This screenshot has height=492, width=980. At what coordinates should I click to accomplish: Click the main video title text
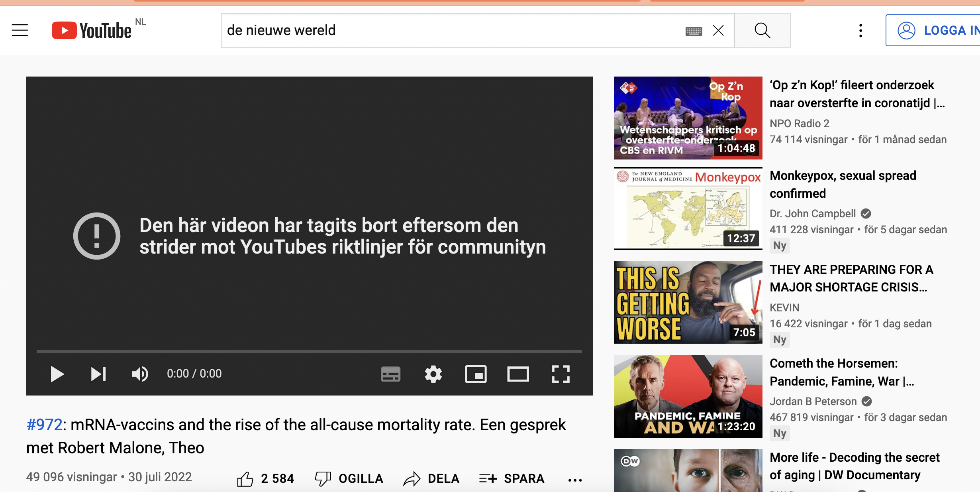296,437
